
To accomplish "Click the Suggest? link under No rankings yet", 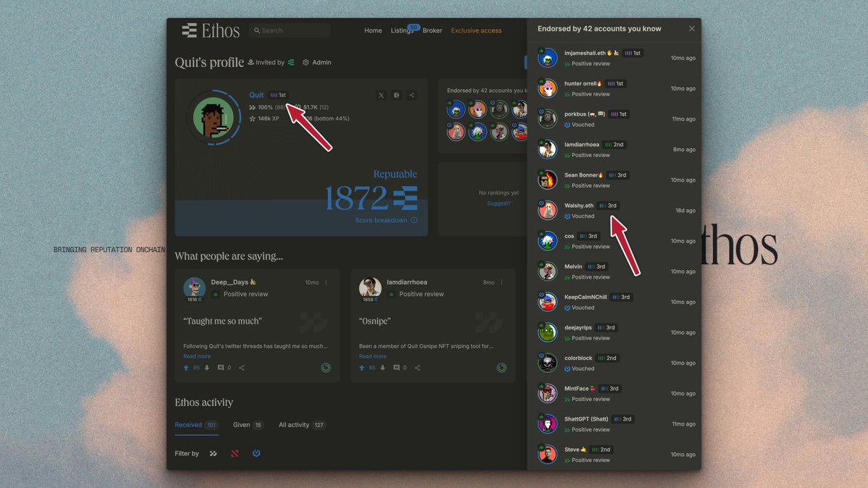I will coord(499,203).
